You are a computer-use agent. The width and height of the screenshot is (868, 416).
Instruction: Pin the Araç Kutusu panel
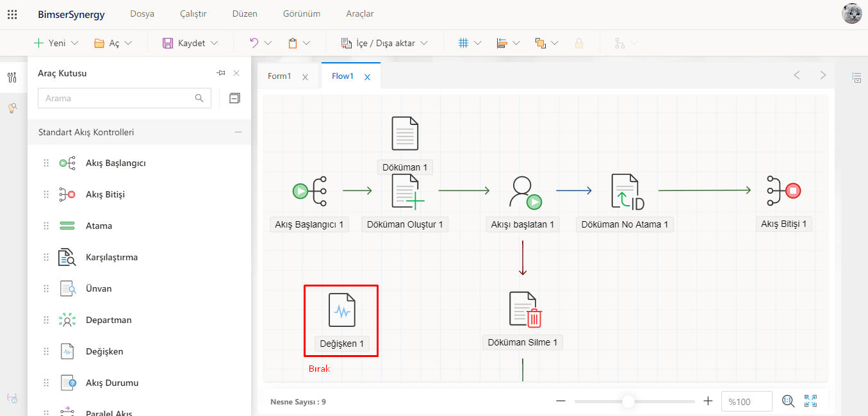click(220, 73)
